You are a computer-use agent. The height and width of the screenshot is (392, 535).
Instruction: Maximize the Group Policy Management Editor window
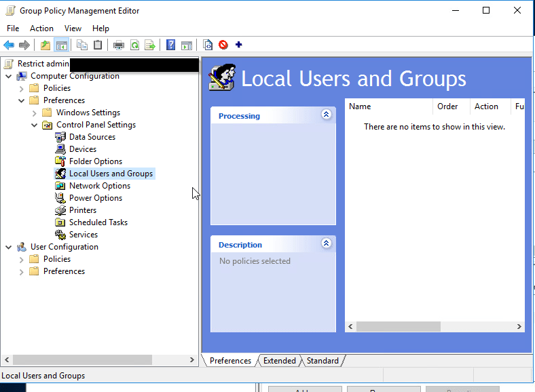486,11
